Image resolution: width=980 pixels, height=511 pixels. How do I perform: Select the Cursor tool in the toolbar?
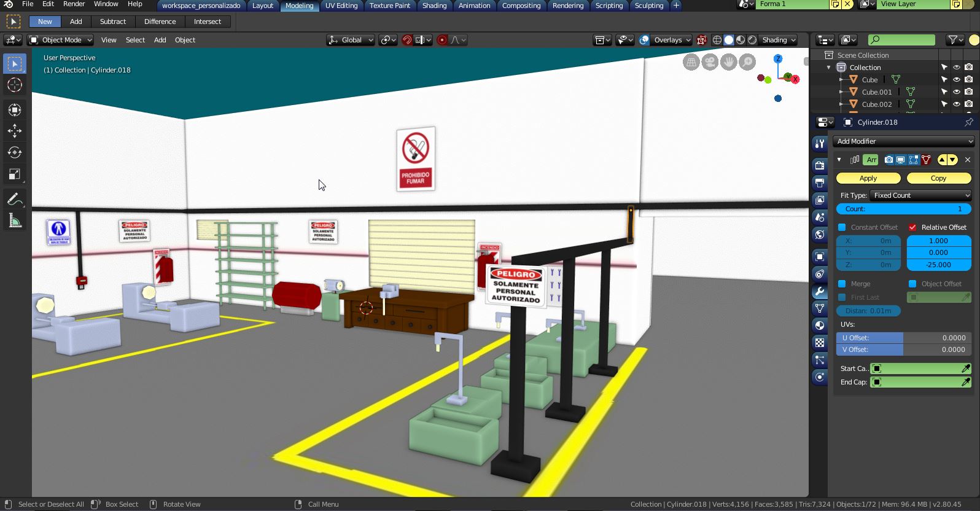15,85
